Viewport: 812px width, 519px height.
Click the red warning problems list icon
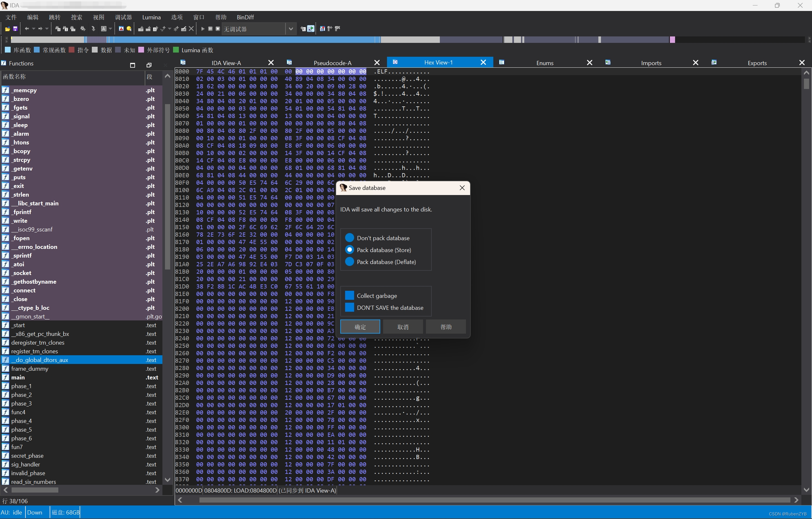pyautogui.click(x=121, y=29)
